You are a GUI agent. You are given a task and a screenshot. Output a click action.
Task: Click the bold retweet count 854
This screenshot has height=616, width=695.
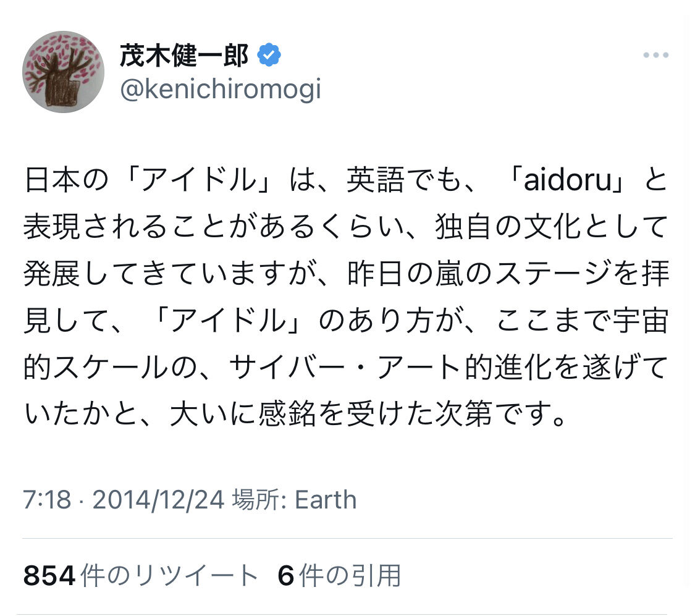click(49, 576)
